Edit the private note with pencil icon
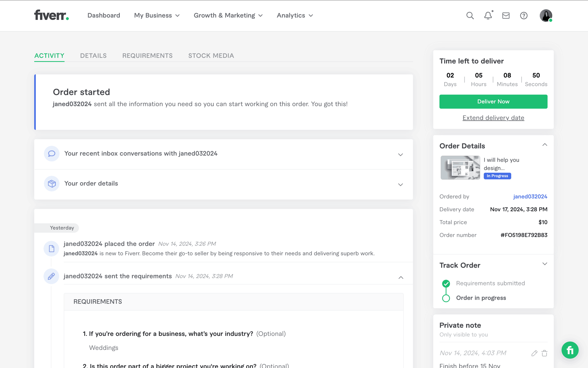The width and height of the screenshot is (588, 368). point(534,353)
